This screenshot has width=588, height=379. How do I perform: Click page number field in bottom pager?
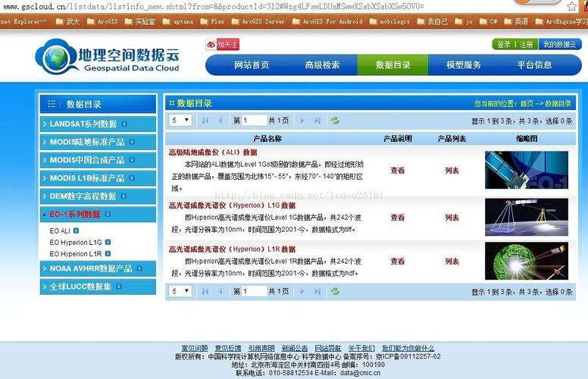[255, 291]
